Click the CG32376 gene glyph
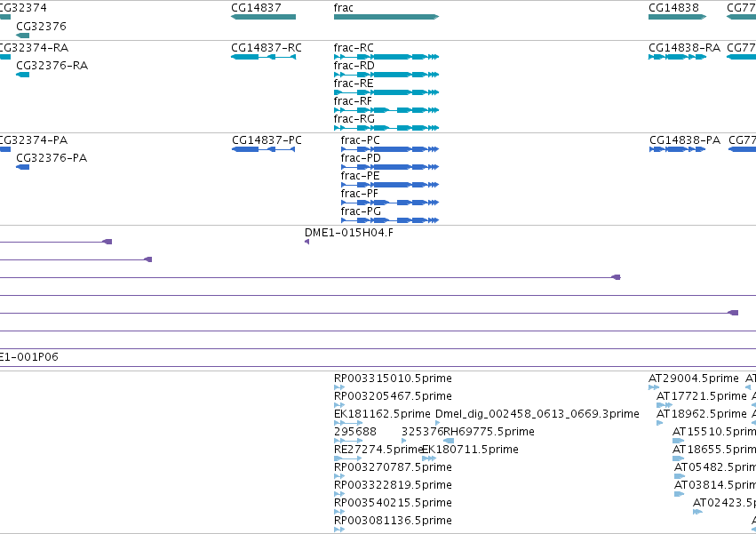 [x=23, y=36]
